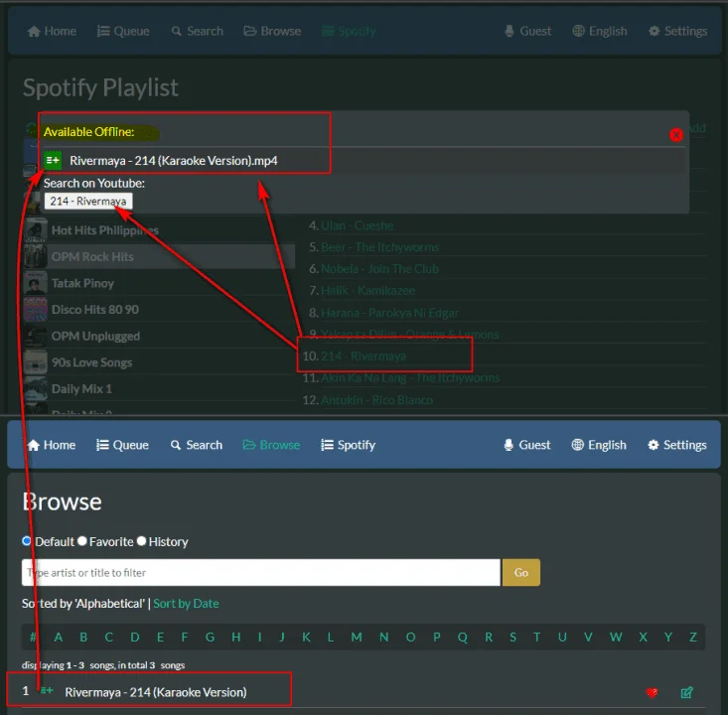Screen dimensions: 728x715
Task: Click Rivermaya - 214 (Karaoke Version).mp4 offline entry
Action: click(x=173, y=161)
